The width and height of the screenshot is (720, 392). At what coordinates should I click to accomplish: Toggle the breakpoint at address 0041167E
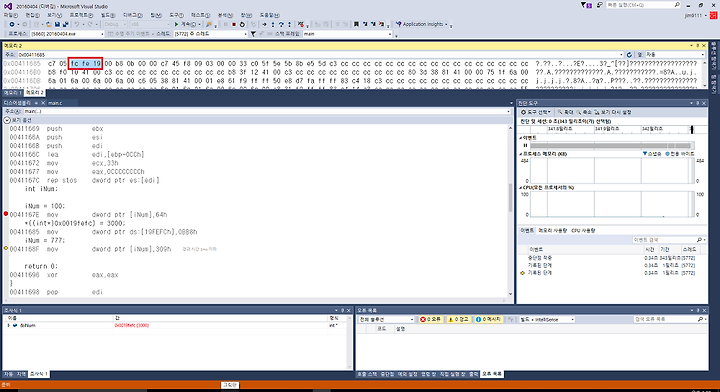point(6,214)
